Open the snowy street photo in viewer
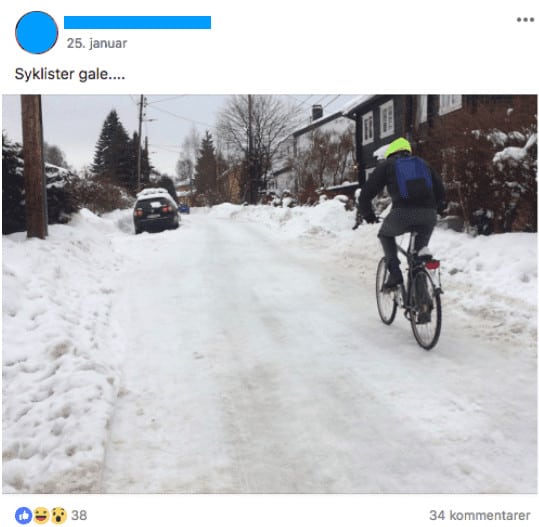Screen dimensions: 539x527 [270, 294]
